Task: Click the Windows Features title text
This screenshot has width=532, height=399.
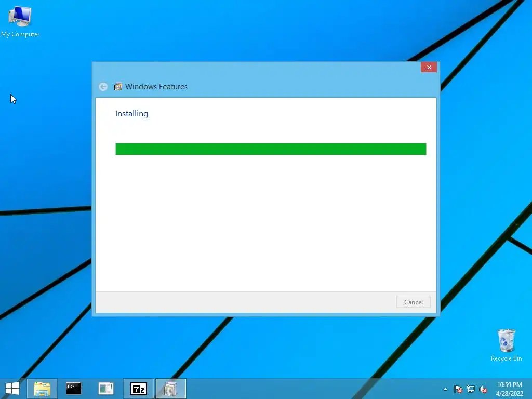Action: pyautogui.click(x=156, y=87)
